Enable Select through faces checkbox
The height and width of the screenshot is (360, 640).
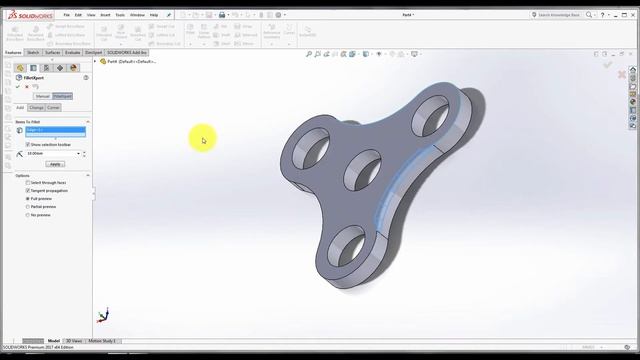point(28,183)
